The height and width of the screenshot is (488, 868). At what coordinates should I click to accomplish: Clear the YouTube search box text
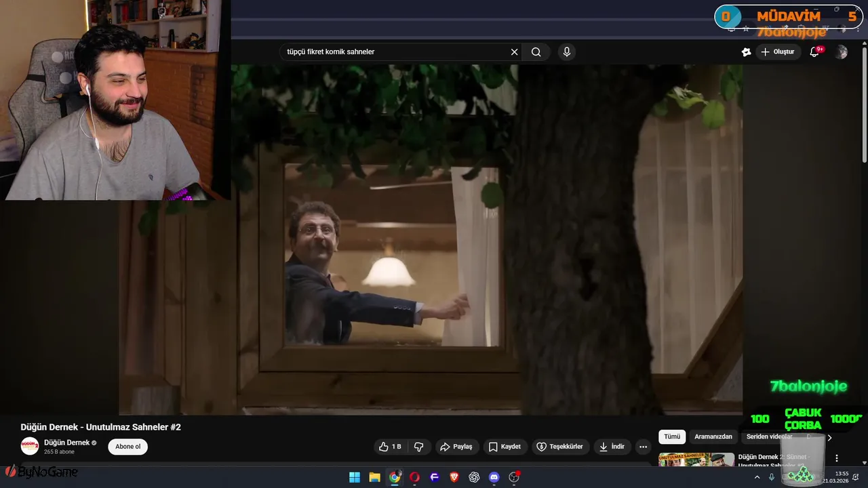[x=514, y=52]
